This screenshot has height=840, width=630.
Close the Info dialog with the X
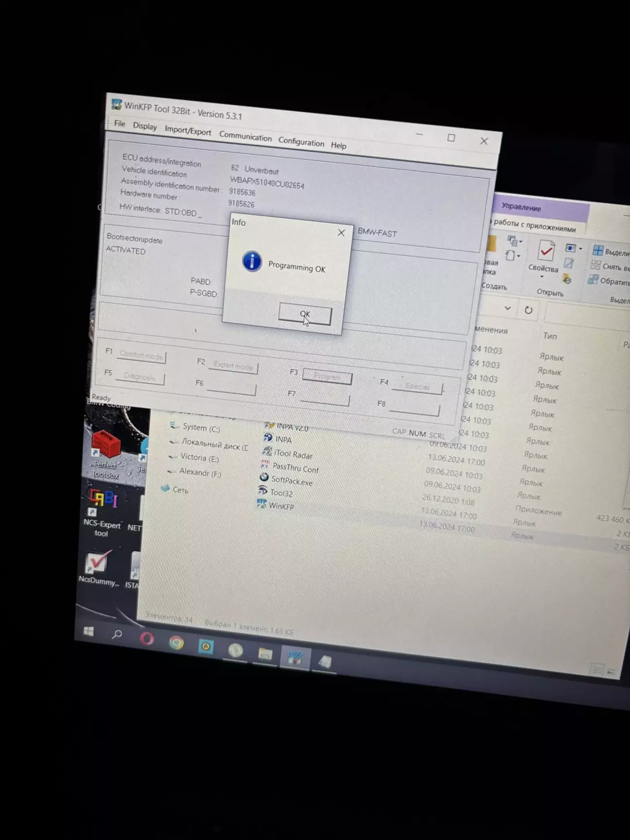[x=341, y=233]
